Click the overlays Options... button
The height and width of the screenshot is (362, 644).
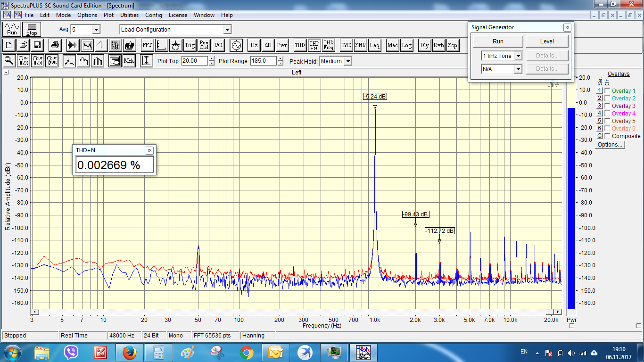(x=610, y=145)
